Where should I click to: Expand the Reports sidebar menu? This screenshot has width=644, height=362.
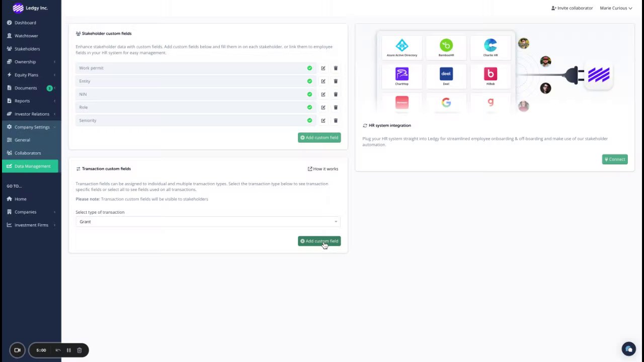(31, 101)
